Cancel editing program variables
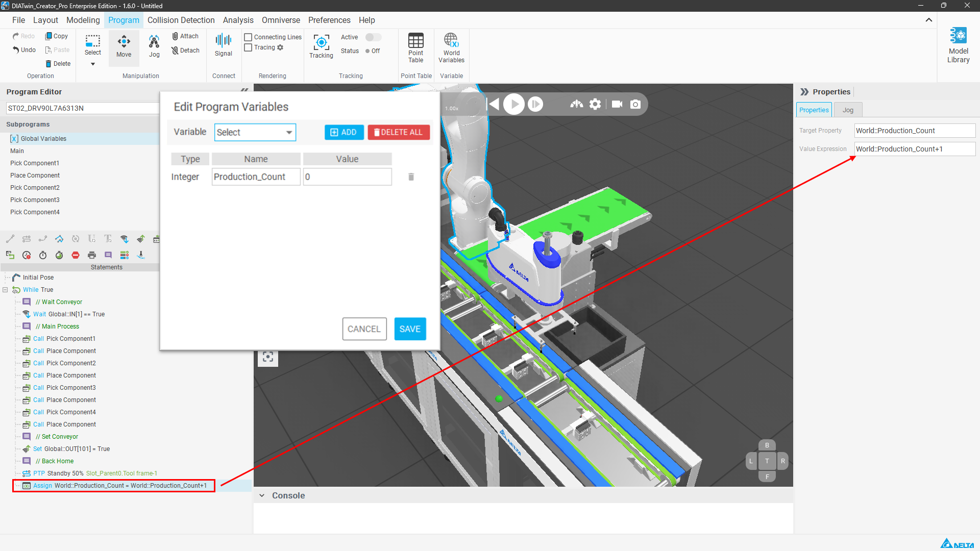The height and width of the screenshot is (551, 980). tap(364, 329)
